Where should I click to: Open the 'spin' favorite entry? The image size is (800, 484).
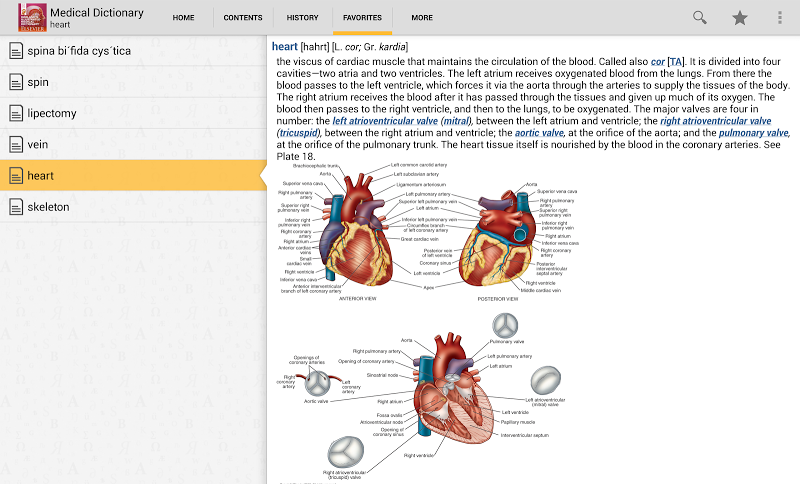pos(133,82)
